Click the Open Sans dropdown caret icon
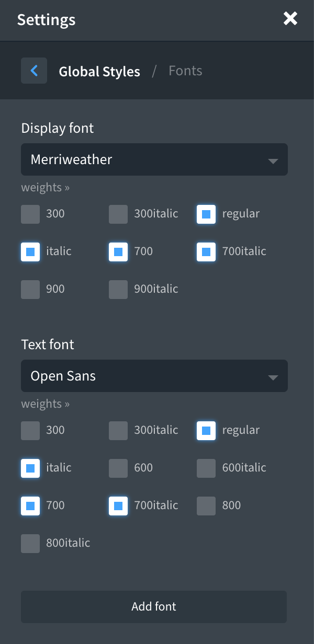Screen dimensions: 314x644 274,376
